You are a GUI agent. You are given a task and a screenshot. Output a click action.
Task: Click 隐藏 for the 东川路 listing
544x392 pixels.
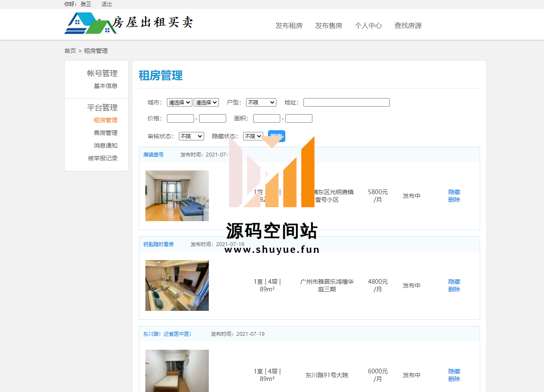[454, 371]
